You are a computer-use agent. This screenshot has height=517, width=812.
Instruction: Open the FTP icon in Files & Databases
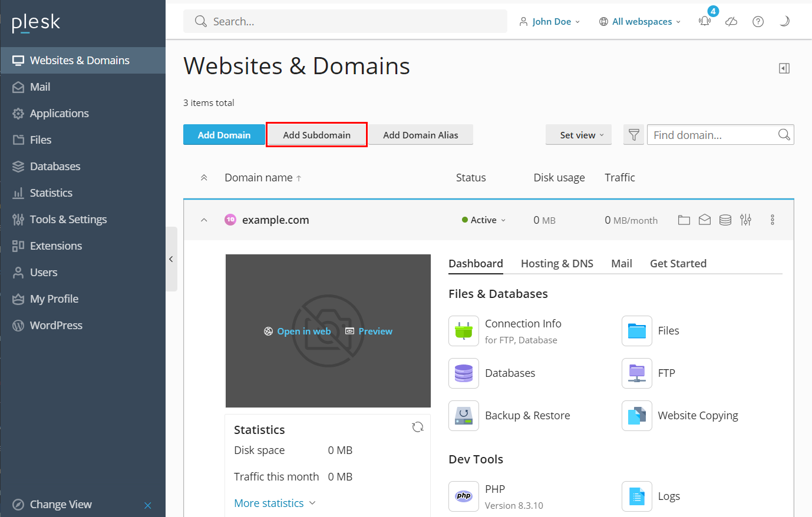[x=636, y=373]
